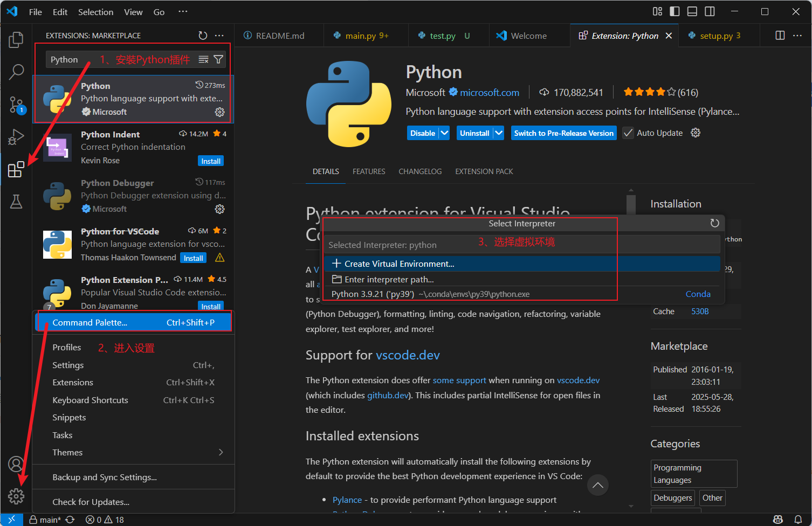Select Command Palette menu entry
This screenshot has height=526, width=812.
pyautogui.click(x=133, y=322)
